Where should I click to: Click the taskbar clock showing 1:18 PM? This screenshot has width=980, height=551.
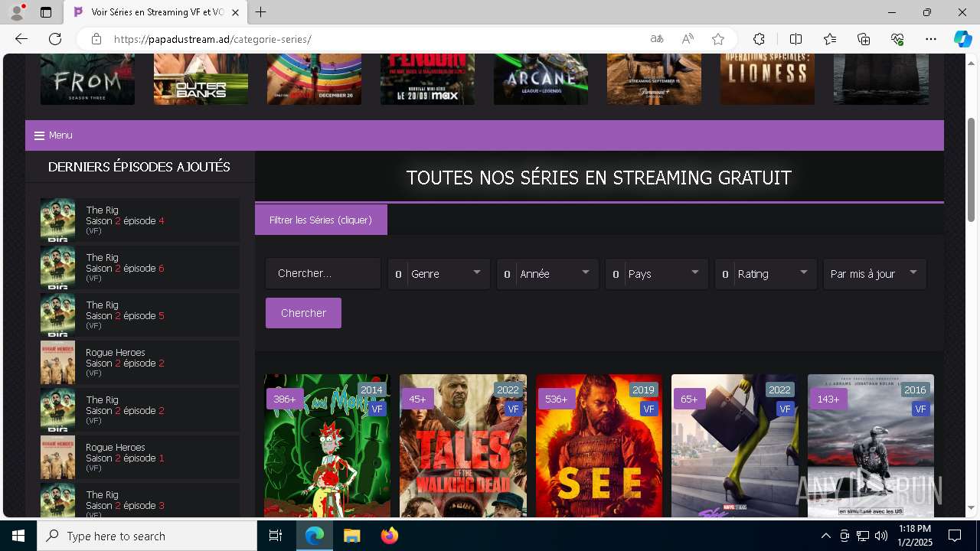(x=915, y=536)
